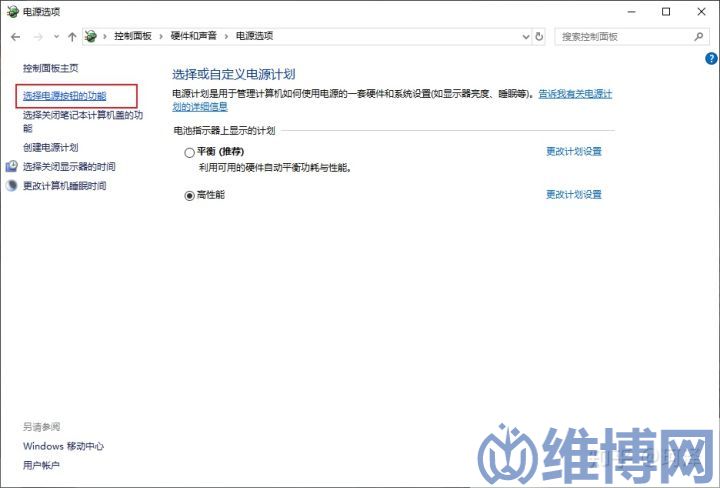Go up one level with the up arrow
Screen dimensions: 720x488
[72, 37]
